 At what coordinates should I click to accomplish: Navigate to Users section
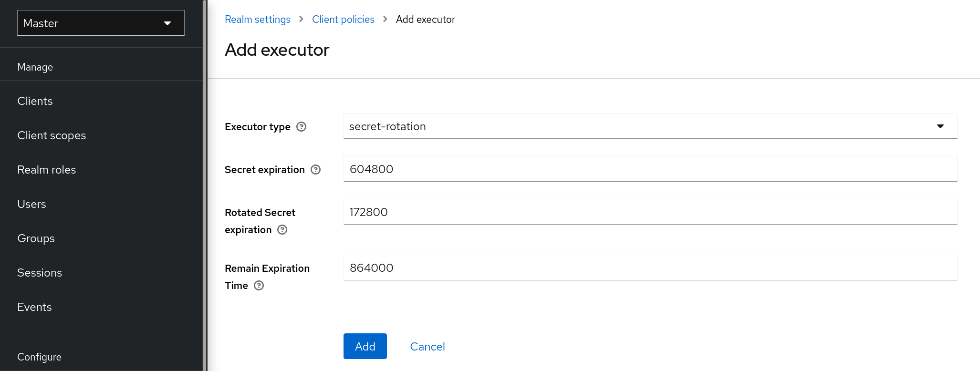(x=31, y=204)
